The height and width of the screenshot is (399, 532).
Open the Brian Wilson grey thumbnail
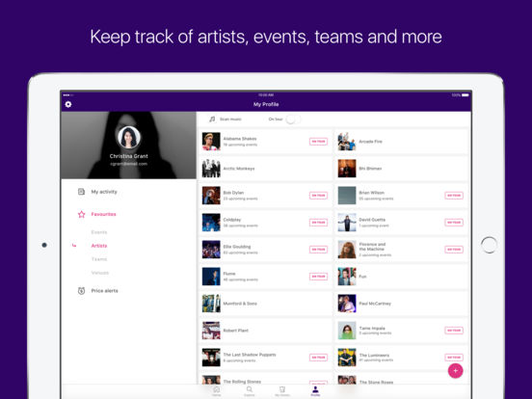(347, 196)
